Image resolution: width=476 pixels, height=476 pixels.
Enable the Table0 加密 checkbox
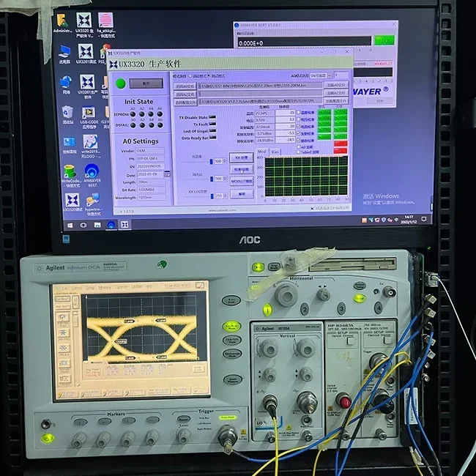pyautogui.click(x=299, y=152)
